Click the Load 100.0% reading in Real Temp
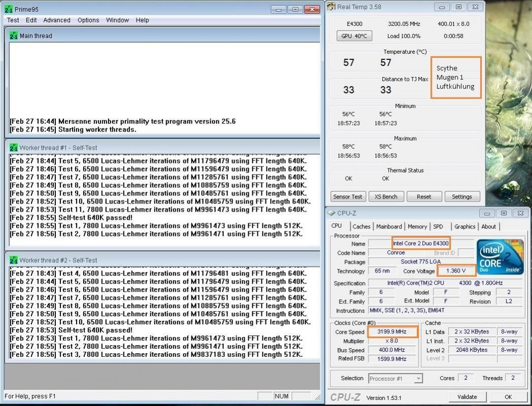 [x=404, y=36]
